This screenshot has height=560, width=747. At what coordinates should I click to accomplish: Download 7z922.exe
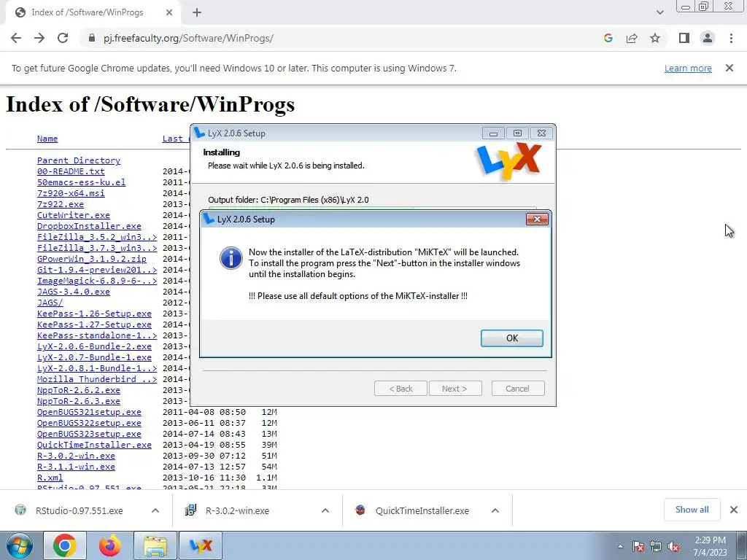[x=60, y=204]
